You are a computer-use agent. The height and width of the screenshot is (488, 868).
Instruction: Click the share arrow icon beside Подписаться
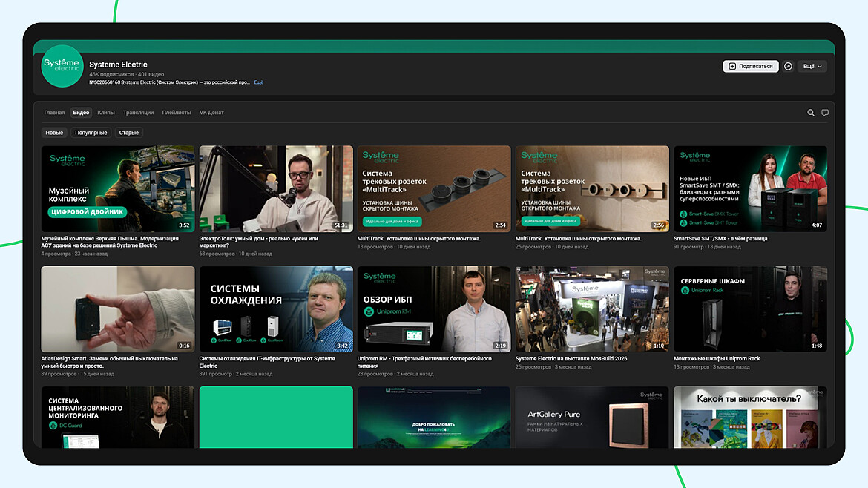789,67
